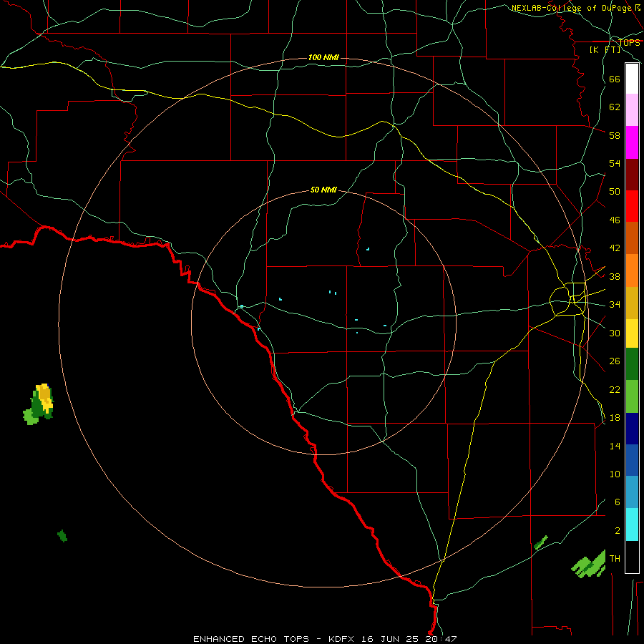This screenshot has width=644, height=644.
Task: Click the yellow-green storm echo on the left
Action: pyautogui.click(x=39, y=404)
